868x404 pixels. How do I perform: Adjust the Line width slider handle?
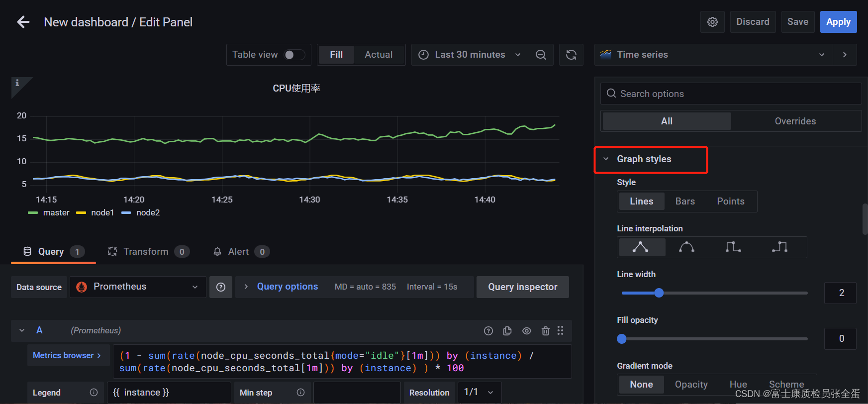pos(659,293)
